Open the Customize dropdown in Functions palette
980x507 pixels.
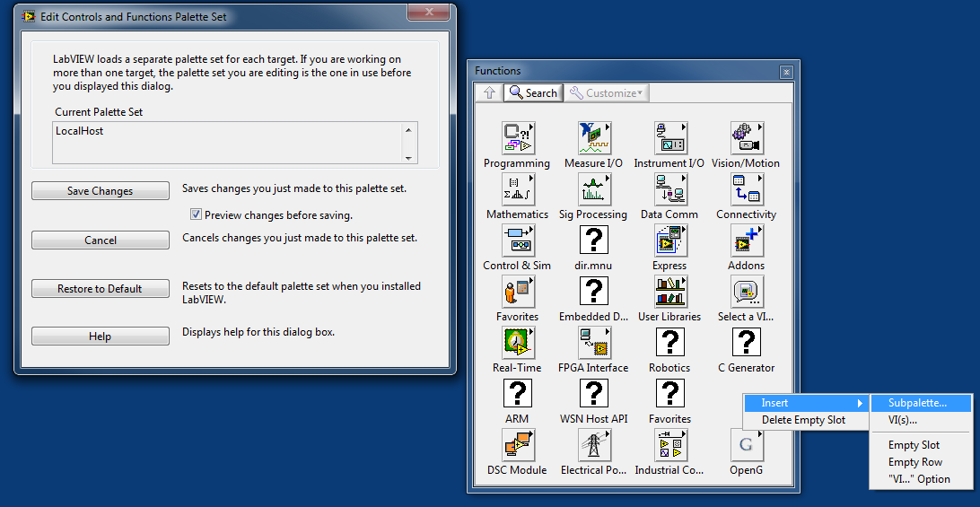[607, 93]
